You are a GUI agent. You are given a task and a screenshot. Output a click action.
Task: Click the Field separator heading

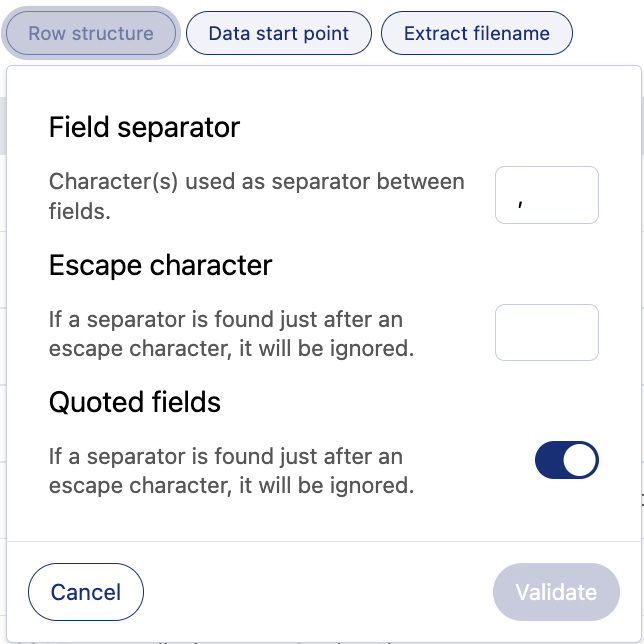(144, 128)
